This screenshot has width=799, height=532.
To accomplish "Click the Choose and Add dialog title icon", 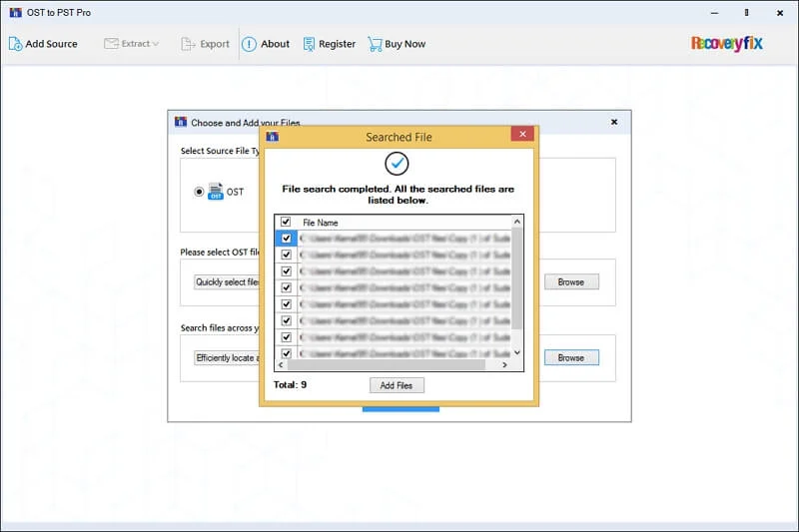I will click(181, 122).
